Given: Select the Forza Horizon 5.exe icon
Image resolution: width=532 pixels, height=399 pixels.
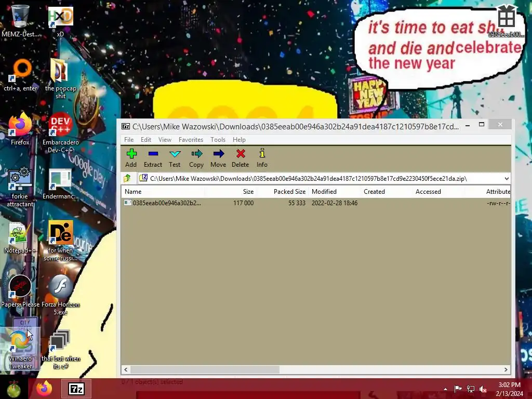Looking at the screenshot, I should pos(61,295).
